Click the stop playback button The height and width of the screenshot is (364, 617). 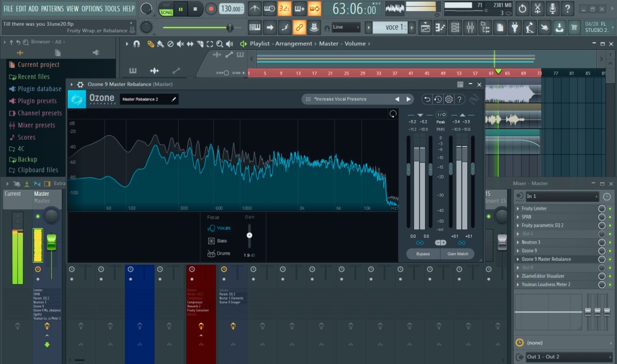click(195, 9)
